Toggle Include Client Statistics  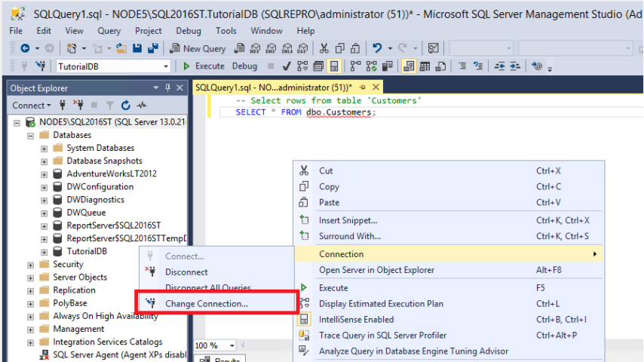coord(388,66)
